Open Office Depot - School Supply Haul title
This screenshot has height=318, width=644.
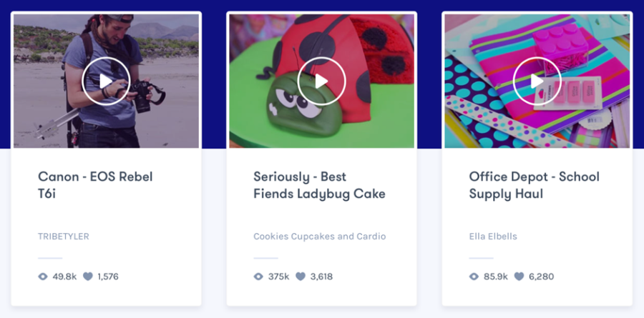(x=535, y=185)
